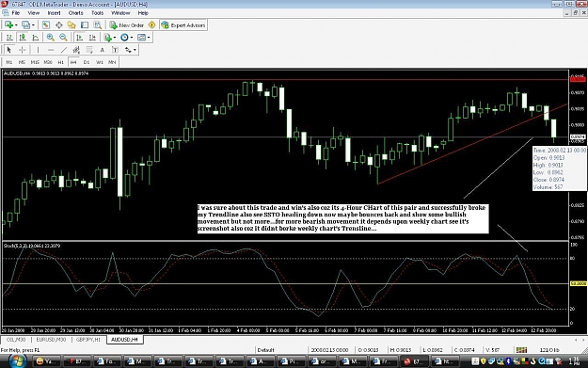This screenshot has height=368, width=588.
Task: Switch to the GBPJPY,H1 chart tab
Action: [x=88, y=340]
